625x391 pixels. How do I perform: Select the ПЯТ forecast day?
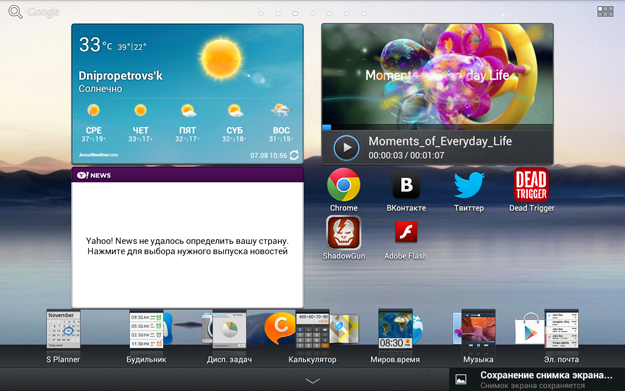187,123
